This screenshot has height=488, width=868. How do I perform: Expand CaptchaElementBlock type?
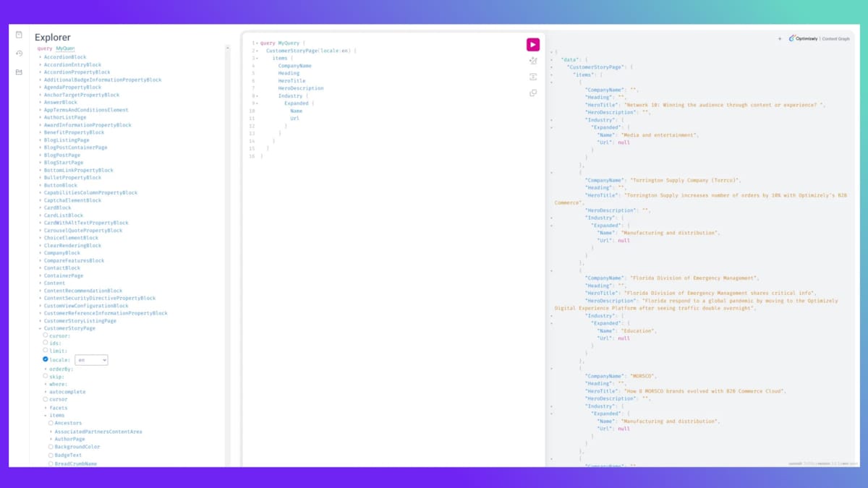point(41,200)
